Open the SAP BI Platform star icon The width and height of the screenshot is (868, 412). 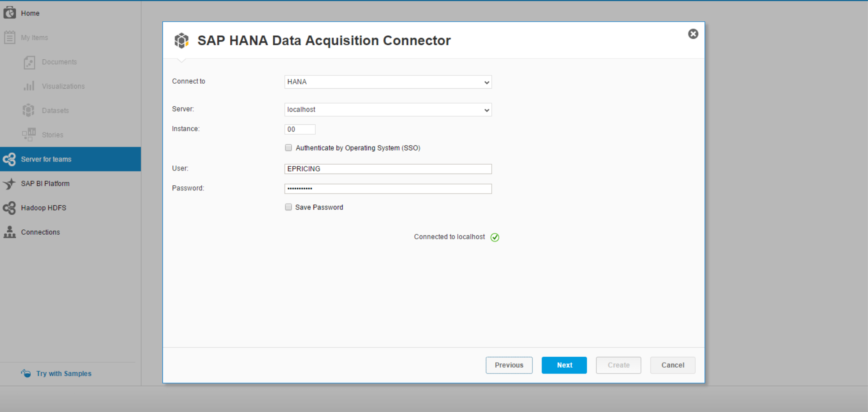coord(9,184)
